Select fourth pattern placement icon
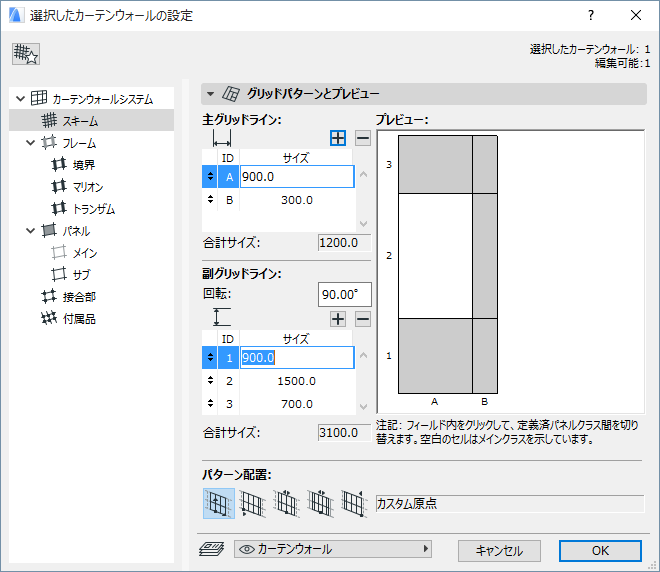660x572 pixels. 320,503
